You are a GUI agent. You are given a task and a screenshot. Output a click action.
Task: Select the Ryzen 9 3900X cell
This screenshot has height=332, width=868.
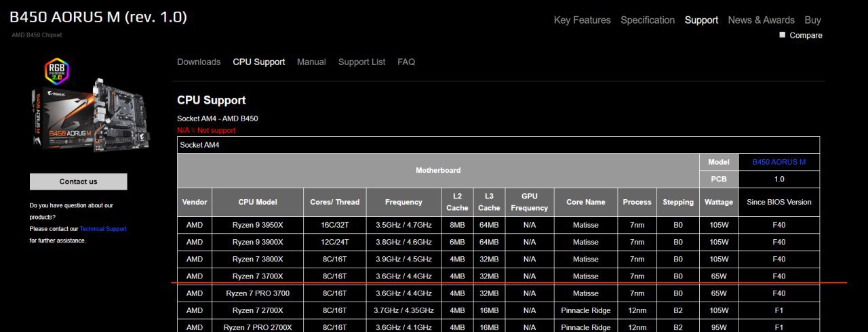(258, 242)
